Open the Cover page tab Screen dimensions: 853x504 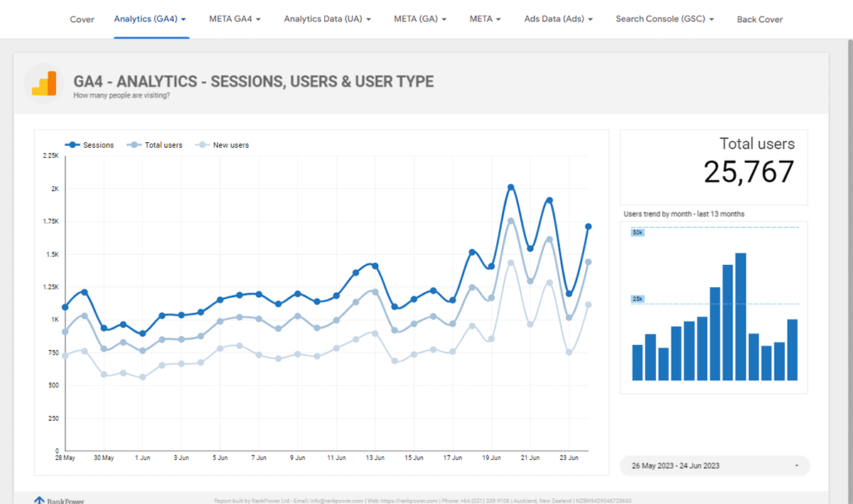[x=82, y=19]
